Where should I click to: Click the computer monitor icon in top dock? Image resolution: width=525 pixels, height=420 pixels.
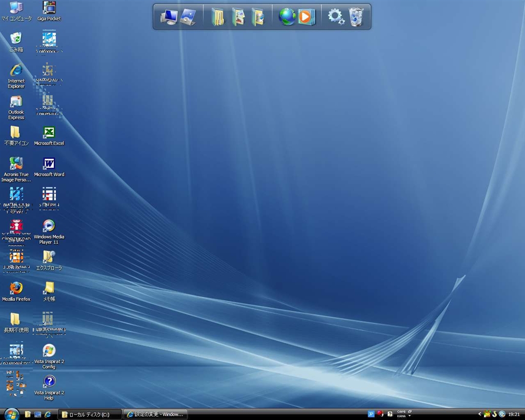pyautogui.click(x=169, y=17)
